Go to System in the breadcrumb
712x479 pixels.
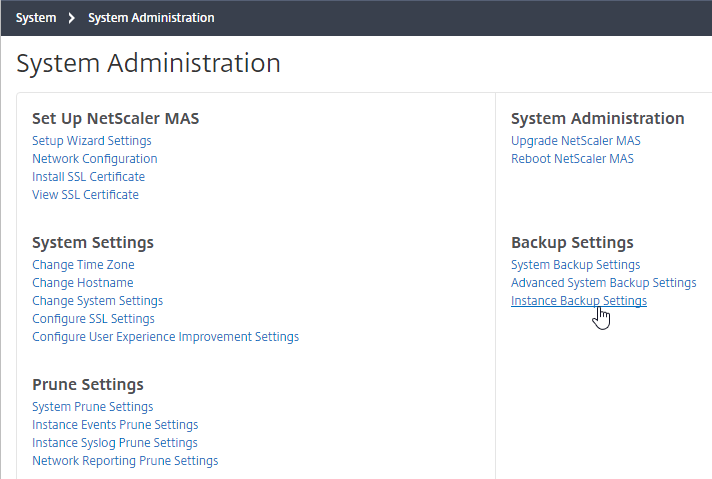[x=36, y=18]
